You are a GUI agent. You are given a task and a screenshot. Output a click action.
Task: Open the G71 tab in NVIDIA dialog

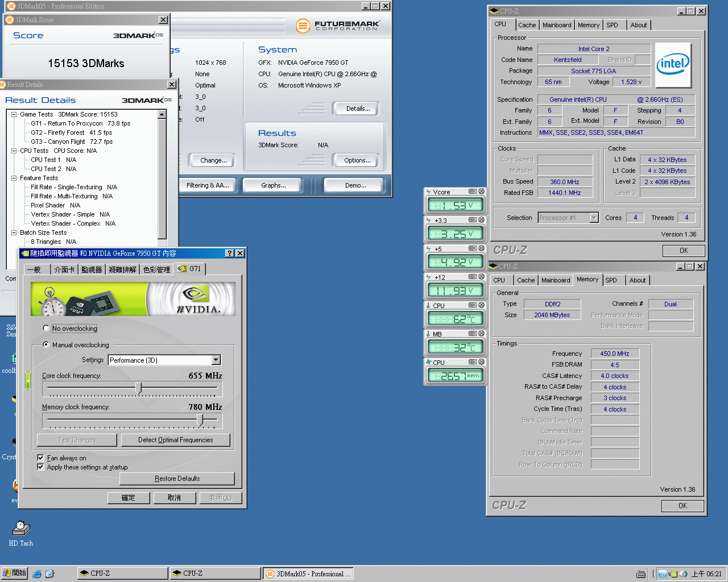pos(190,269)
